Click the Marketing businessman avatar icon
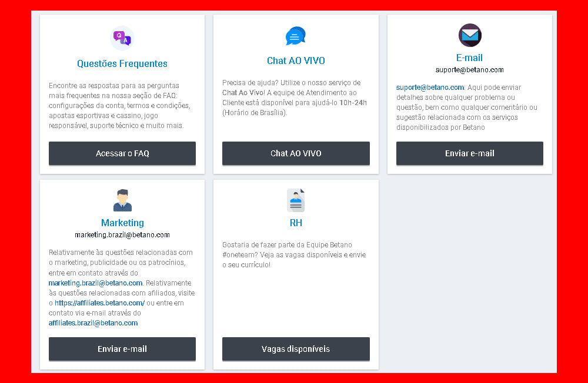This screenshot has width=588, height=383. (122, 200)
